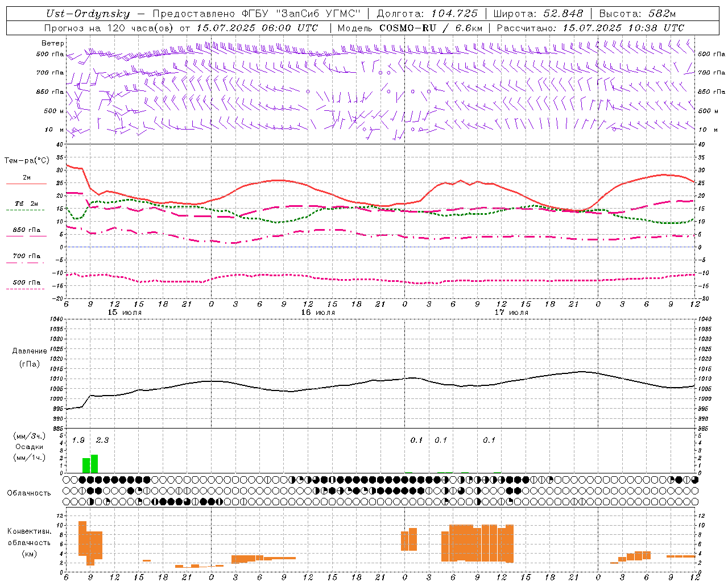Click the Осадки precipitation label
Viewport: 728px width, 582px height.
coord(30,447)
